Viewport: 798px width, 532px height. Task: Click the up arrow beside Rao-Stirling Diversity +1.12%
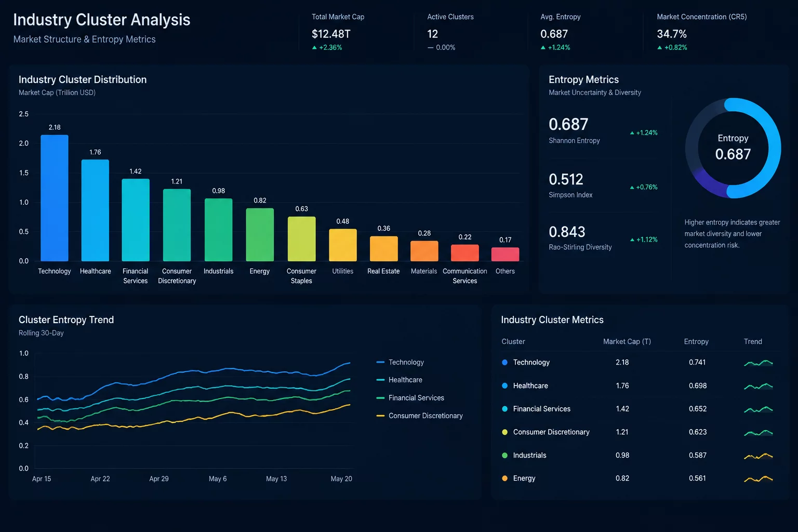632,240
